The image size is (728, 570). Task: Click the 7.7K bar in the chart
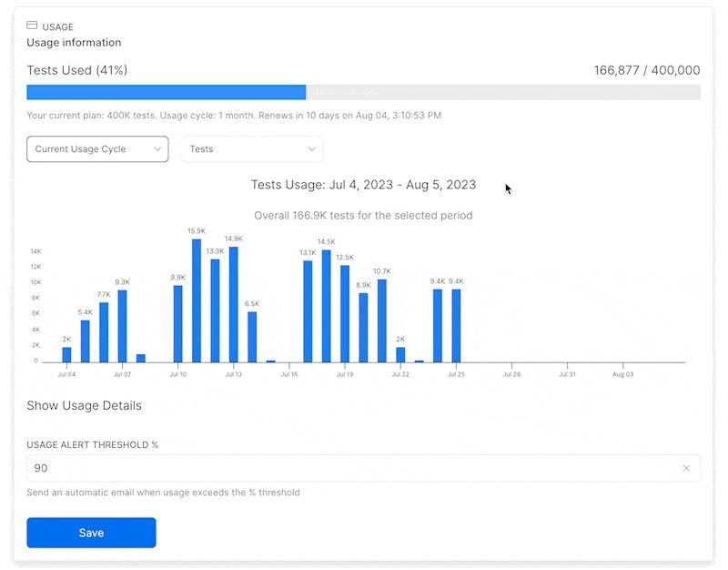(x=104, y=332)
